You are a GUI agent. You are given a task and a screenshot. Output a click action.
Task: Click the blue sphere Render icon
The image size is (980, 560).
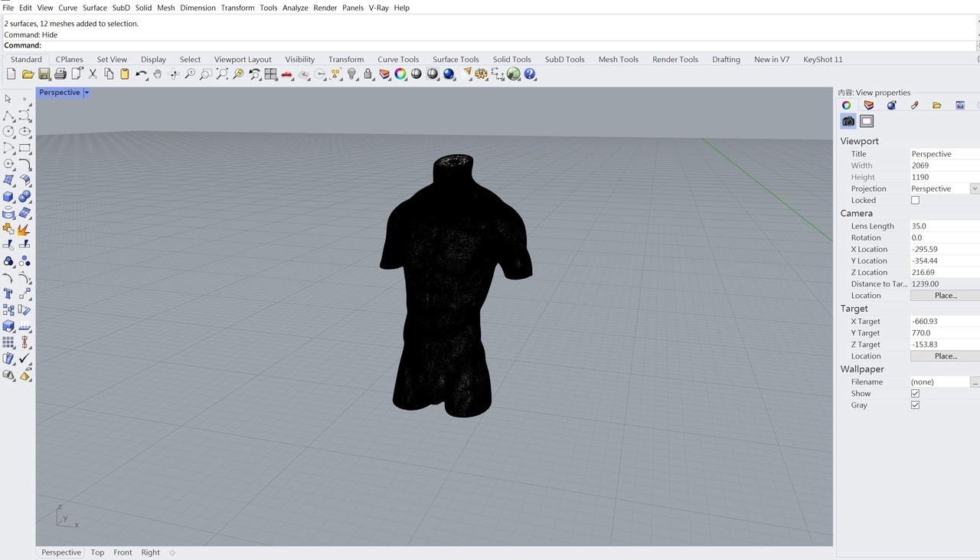(449, 74)
